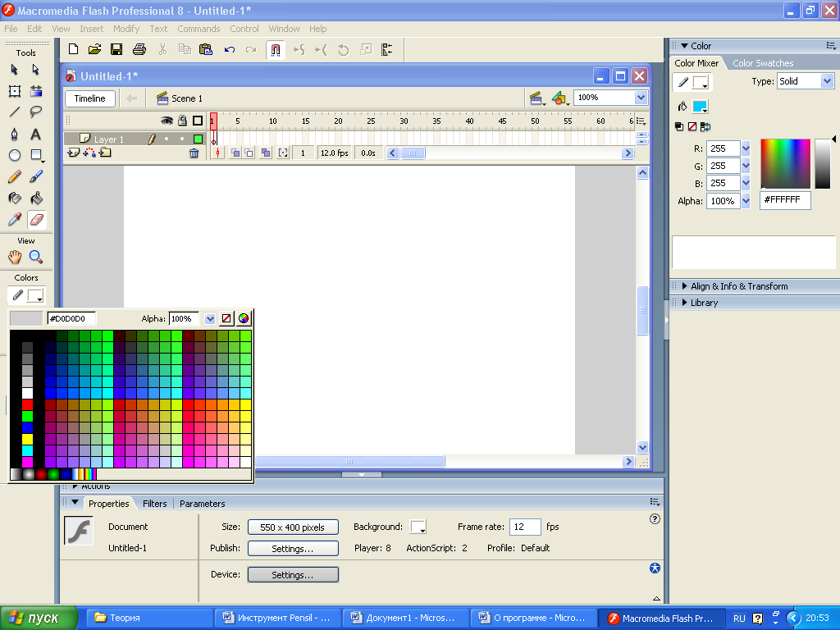This screenshot has width=840, height=630.
Task: Select the Line tool
Action: tap(15, 112)
